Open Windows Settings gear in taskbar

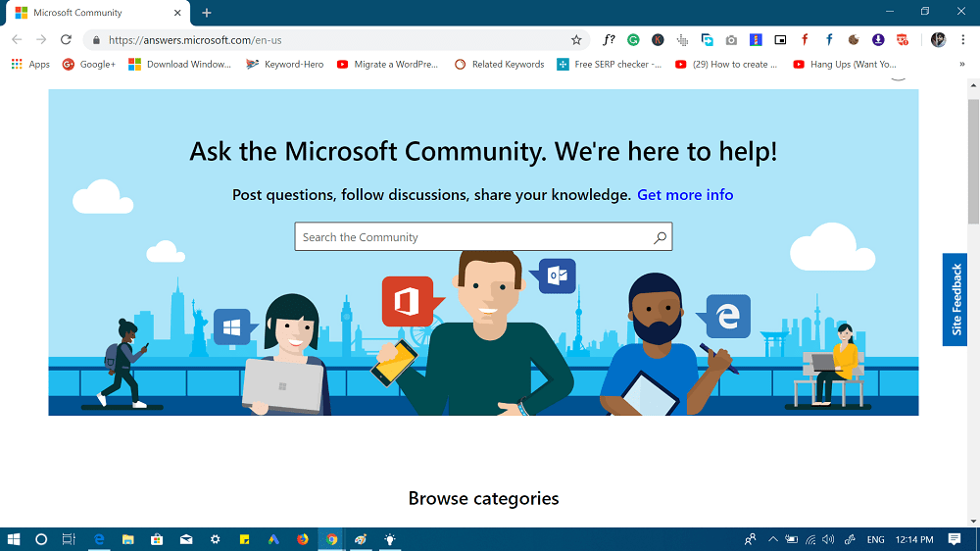pos(215,539)
